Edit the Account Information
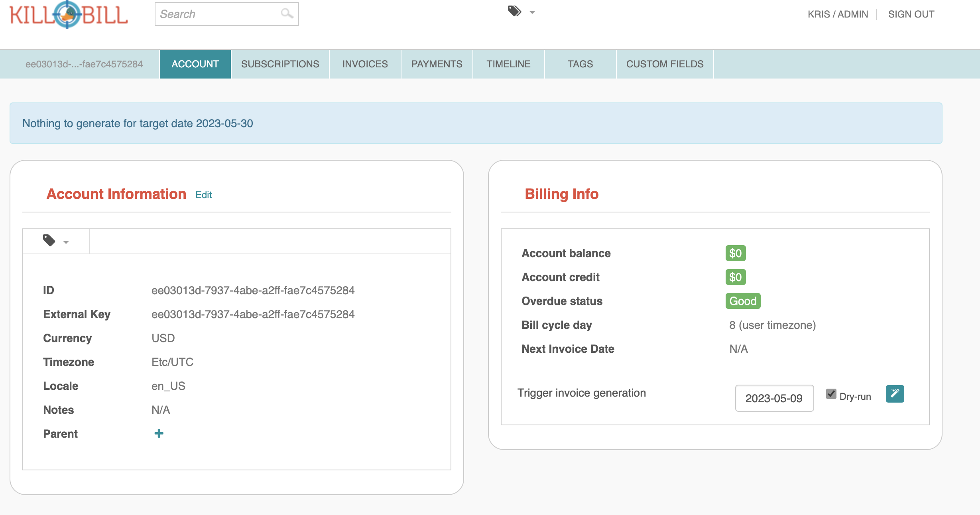Screen dimensions: 980x515 click(203, 195)
